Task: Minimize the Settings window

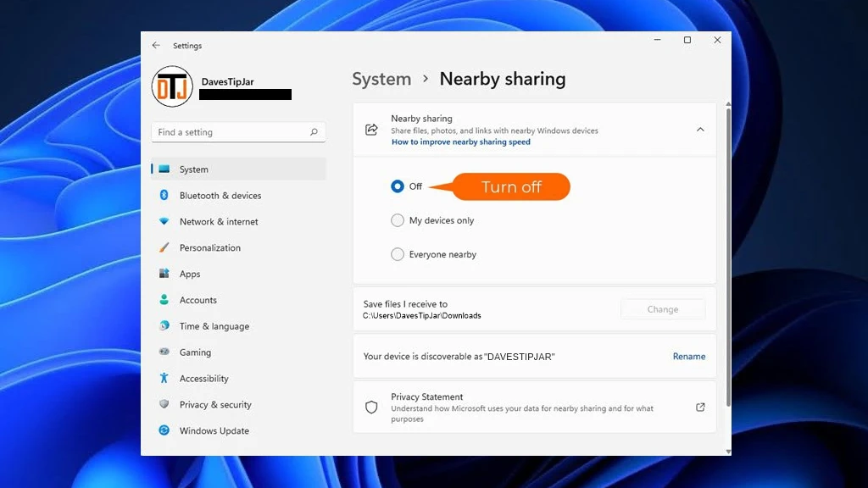Action: [657, 40]
